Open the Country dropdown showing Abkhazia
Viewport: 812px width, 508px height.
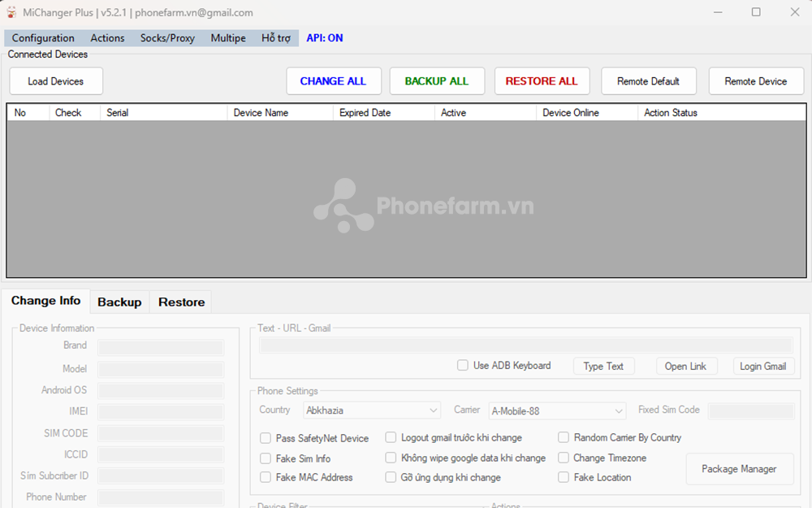coord(372,410)
